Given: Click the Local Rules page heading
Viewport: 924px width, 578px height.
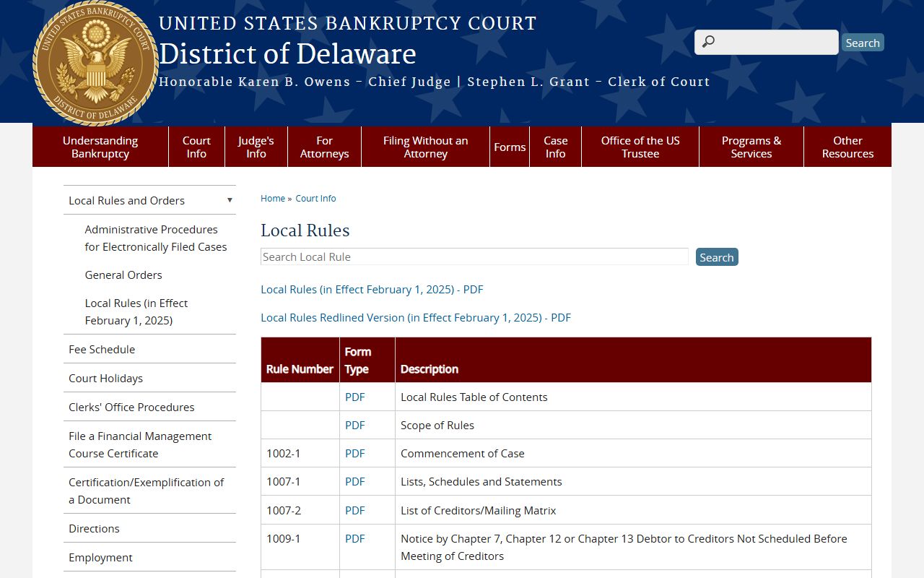Looking at the screenshot, I should pos(305,230).
